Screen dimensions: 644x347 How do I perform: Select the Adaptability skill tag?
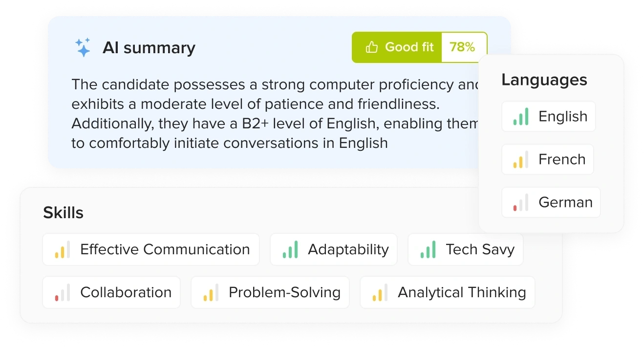click(x=334, y=250)
